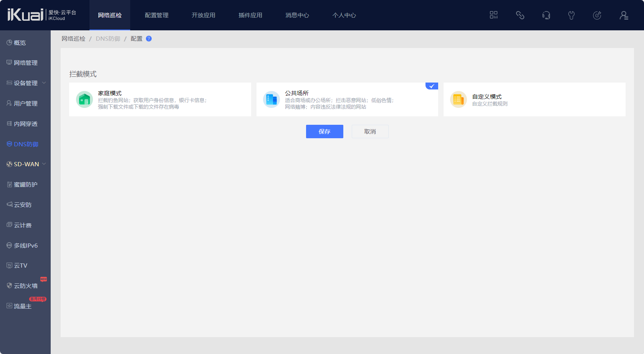Go to 网络巡检 breadcrumb link

point(74,38)
